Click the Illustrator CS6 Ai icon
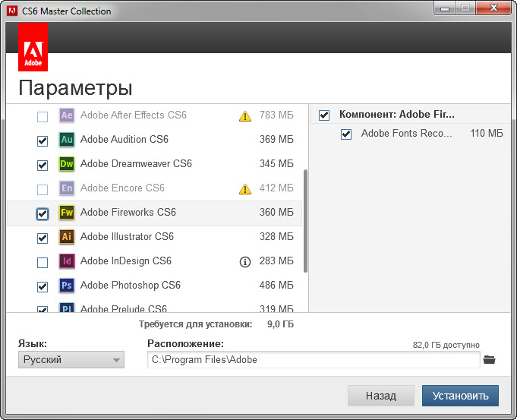The height and width of the screenshot is (420, 517). [x=67, y=237]
